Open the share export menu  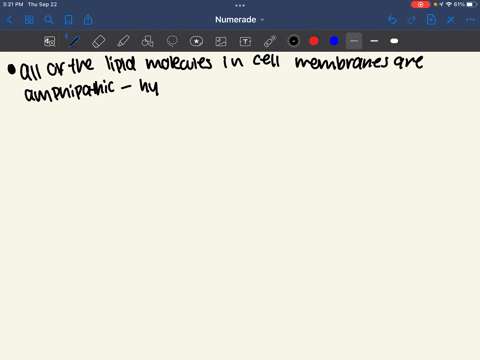(88, 20)
